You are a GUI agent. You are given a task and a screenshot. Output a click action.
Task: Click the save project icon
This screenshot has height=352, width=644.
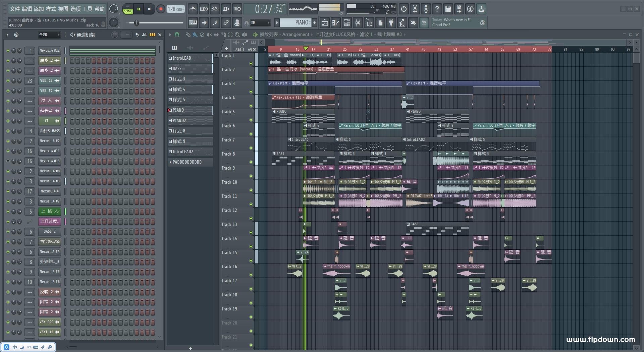(x=448, y=9)
